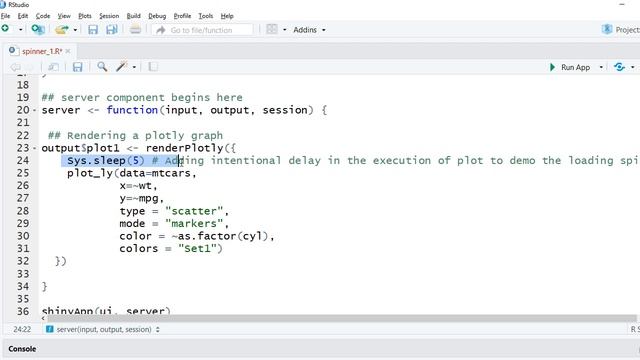Open the code tools wand dropdown arrow

coord(134,67)
